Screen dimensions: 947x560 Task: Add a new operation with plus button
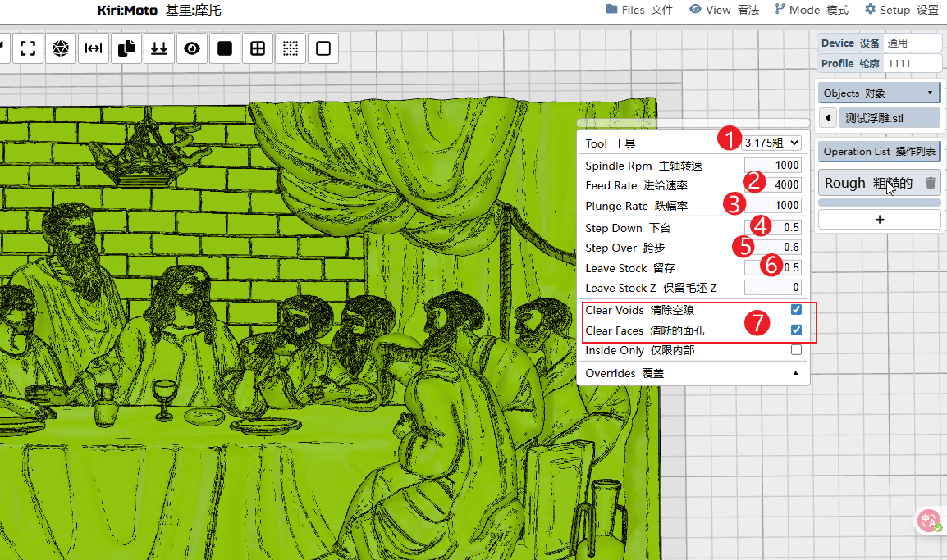[879, 219]
